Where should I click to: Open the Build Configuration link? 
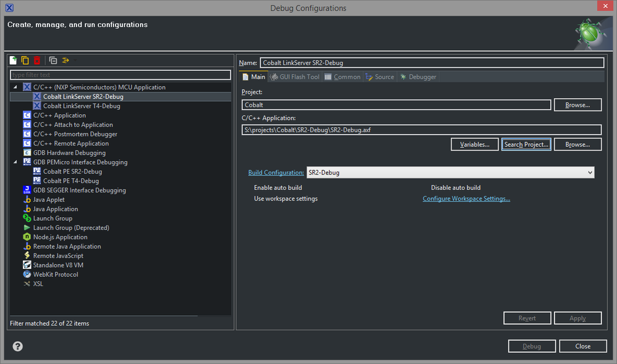[276, 173]
